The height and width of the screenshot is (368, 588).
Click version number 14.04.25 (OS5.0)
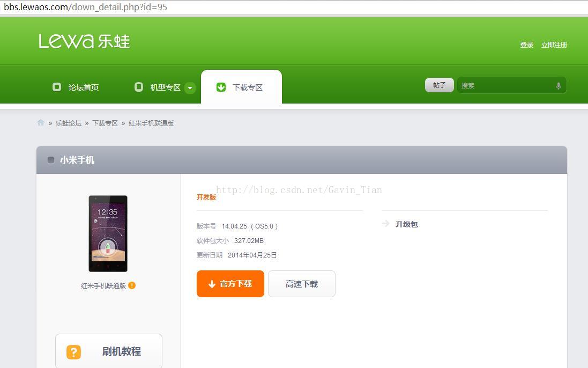point(250,226)
